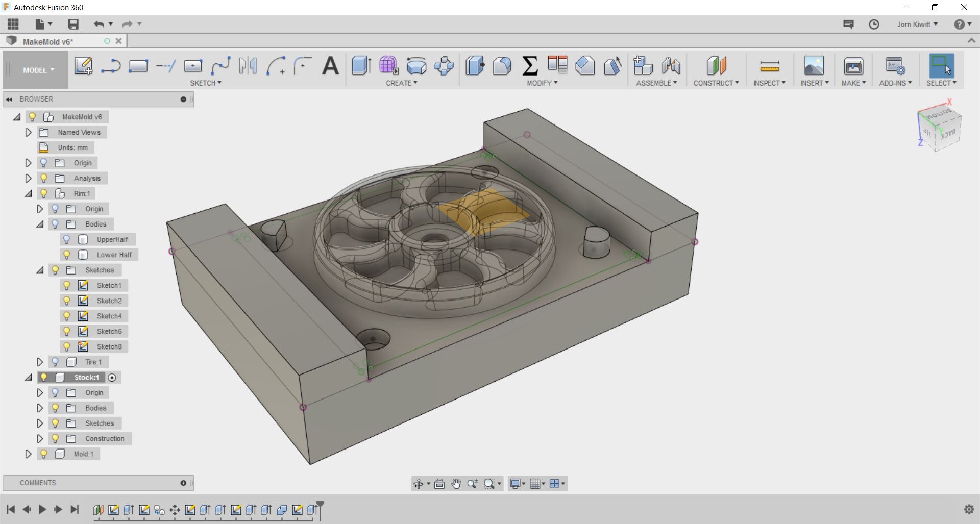This screenshot has height=524, width=980.
Task: Switch to the MakeMold v6 document tab
Action: point(48,41)
